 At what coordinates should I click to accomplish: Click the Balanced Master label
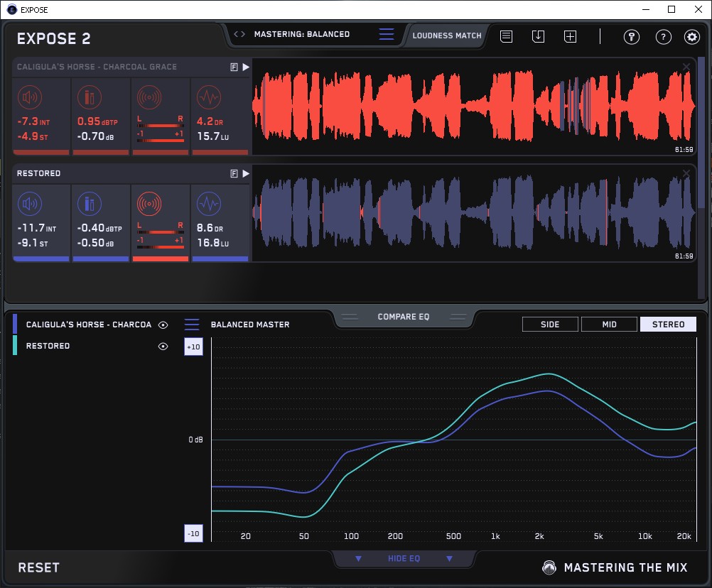click(250, 325)
